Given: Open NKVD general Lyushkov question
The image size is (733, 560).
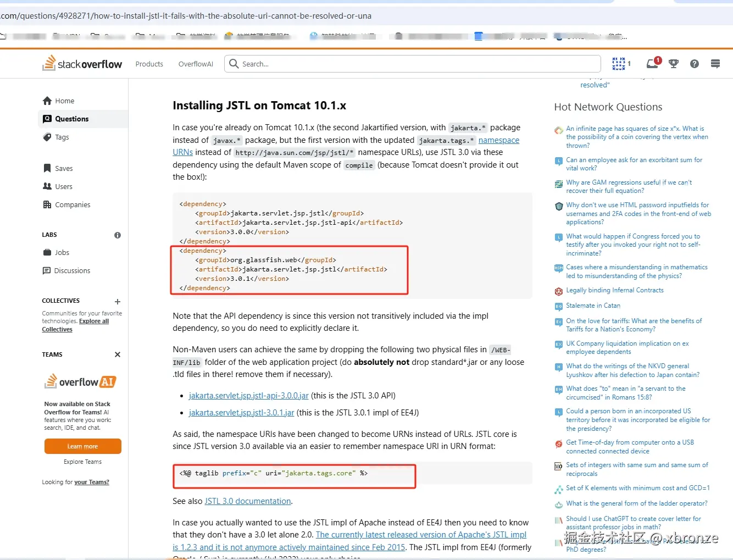Looking at the screenshot, I should click(x=633, y=370).
